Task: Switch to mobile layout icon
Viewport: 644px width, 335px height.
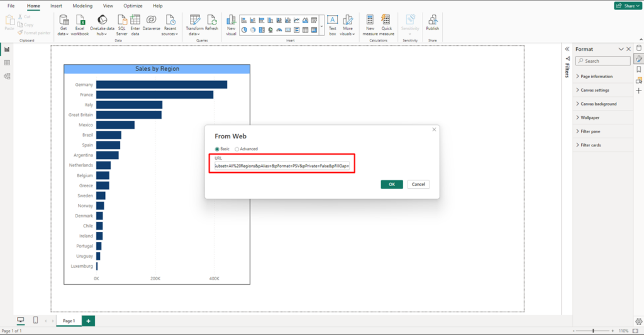Action: [35, 320]
